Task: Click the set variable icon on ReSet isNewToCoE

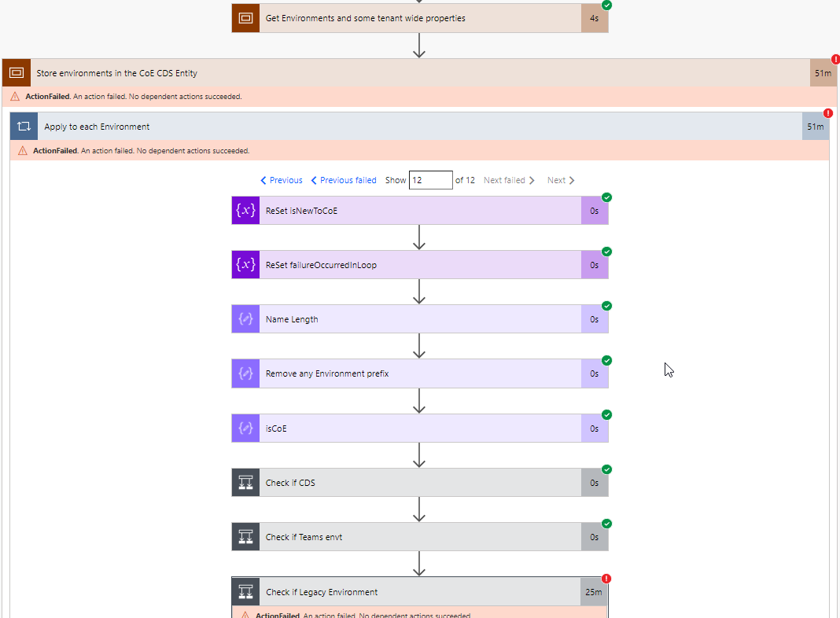Action: 245,210
